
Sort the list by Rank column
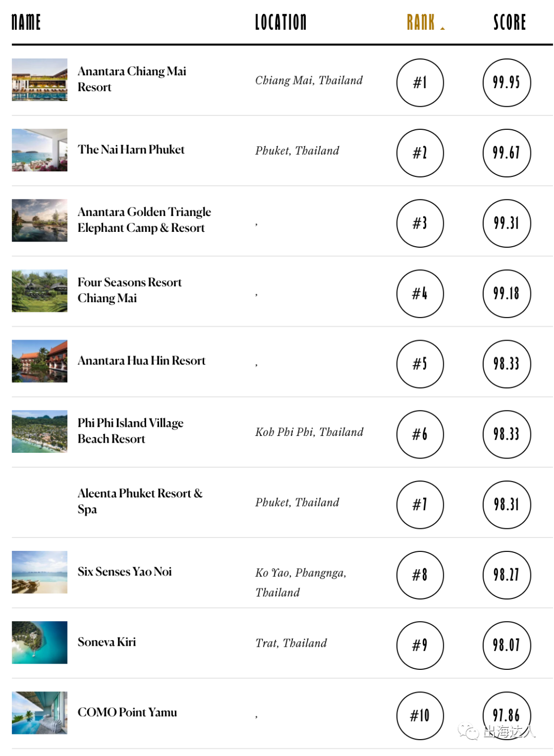421,22
